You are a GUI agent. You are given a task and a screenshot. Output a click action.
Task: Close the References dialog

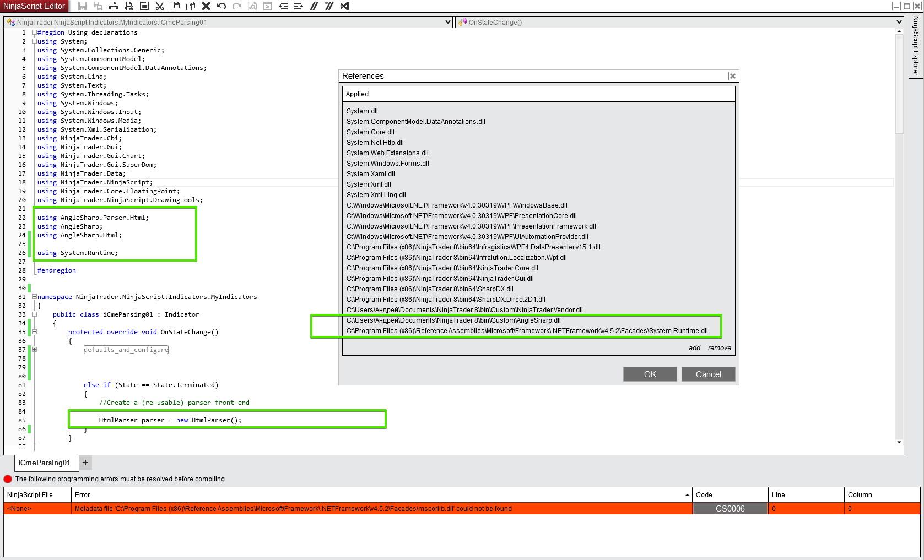(732, 76)
